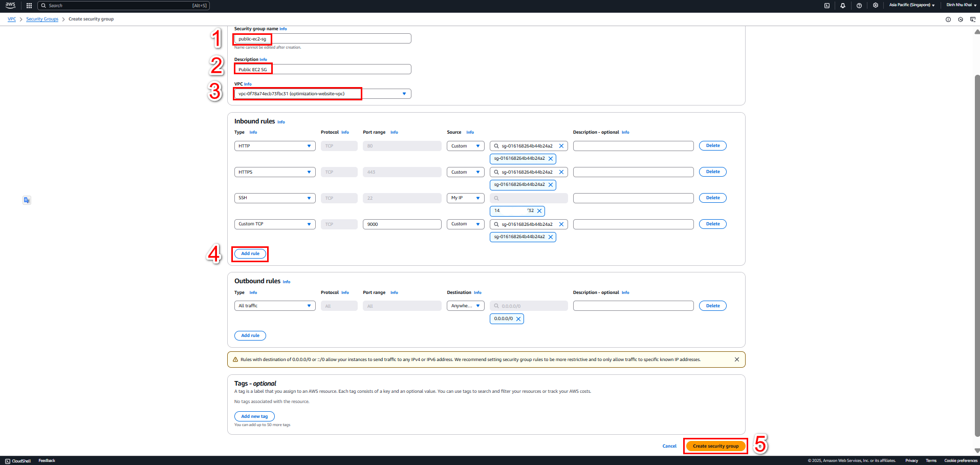980x465 pixels.
Task: Click the translate icon on the left edge
Action: point(27,200)
